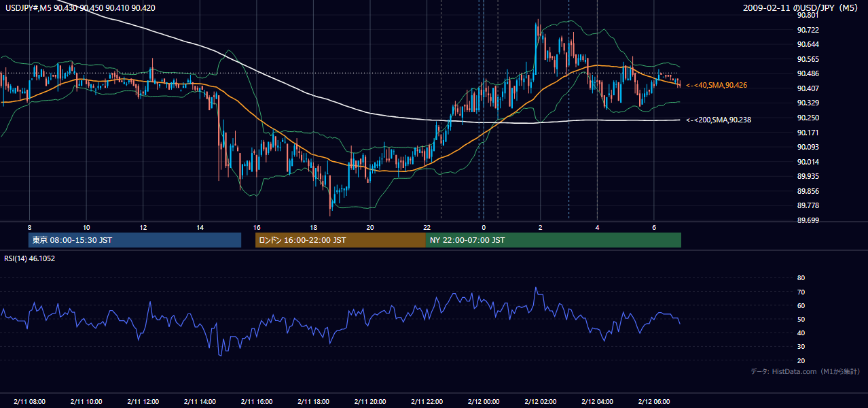Click price axis value 90.171
The height and width of the screenshot is (408, 868).
(x=808, y=133)
